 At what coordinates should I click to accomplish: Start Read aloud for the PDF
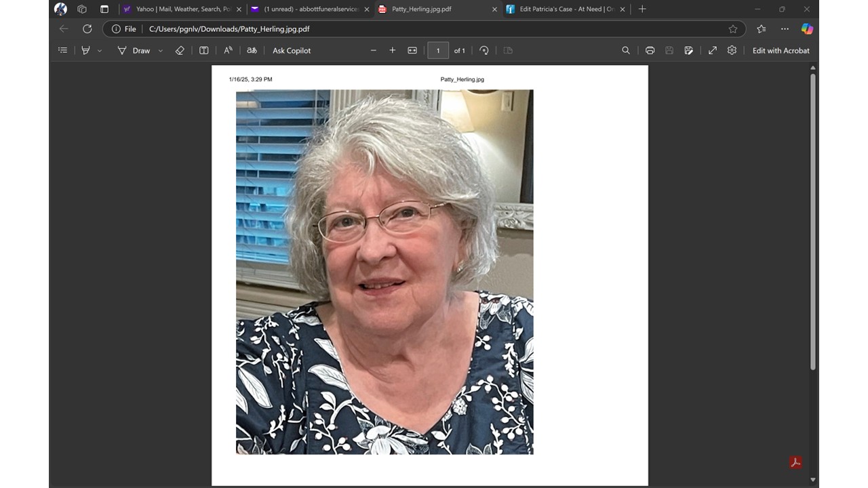click(x=228, y=50)
